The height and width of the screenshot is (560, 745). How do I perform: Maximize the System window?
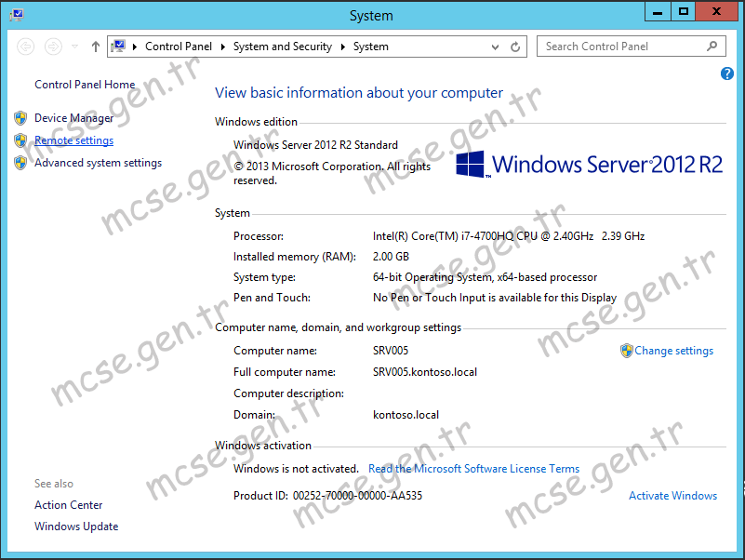[x=684, y=11]
